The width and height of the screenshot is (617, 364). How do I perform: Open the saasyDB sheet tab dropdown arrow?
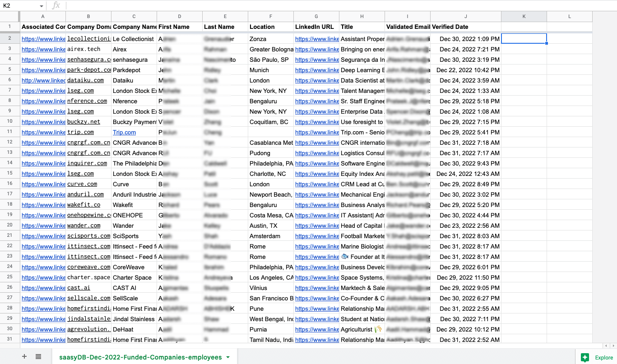[228, 357]
